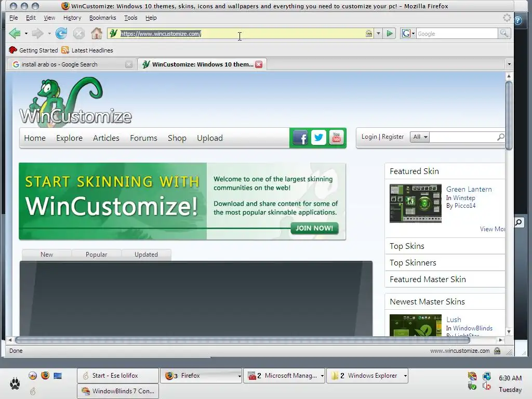Click the site favicon in the address bar
Screen dimensions: 532x399
(x=114, y=33)
